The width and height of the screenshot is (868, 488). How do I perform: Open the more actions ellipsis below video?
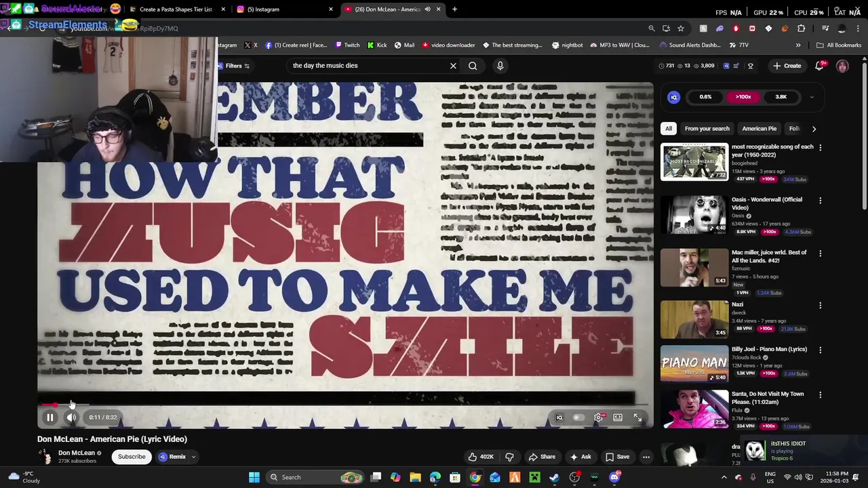coord(646,457)
